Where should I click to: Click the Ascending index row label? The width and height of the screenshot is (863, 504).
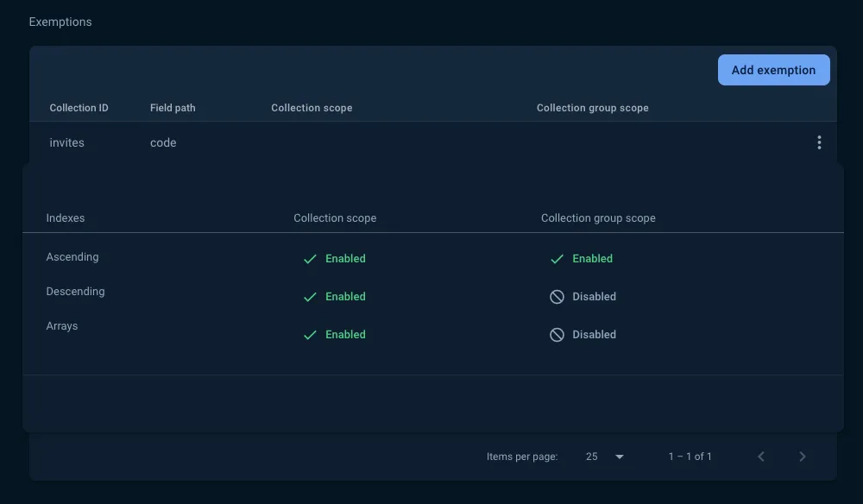tap(72, 257)
